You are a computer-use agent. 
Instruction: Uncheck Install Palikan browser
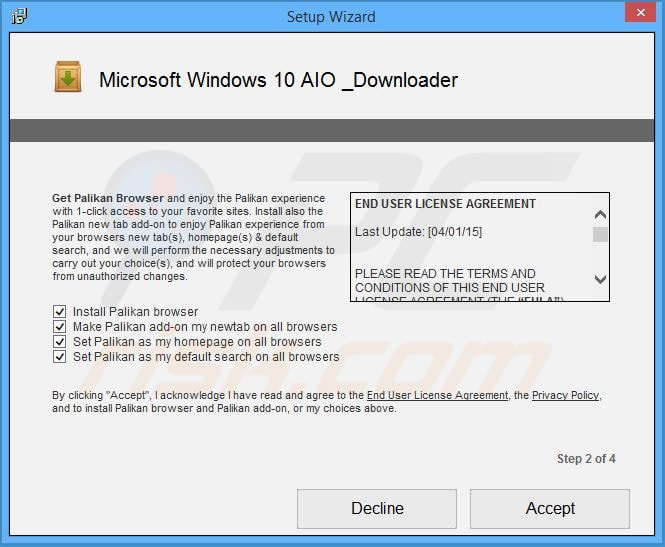point(59,312)
